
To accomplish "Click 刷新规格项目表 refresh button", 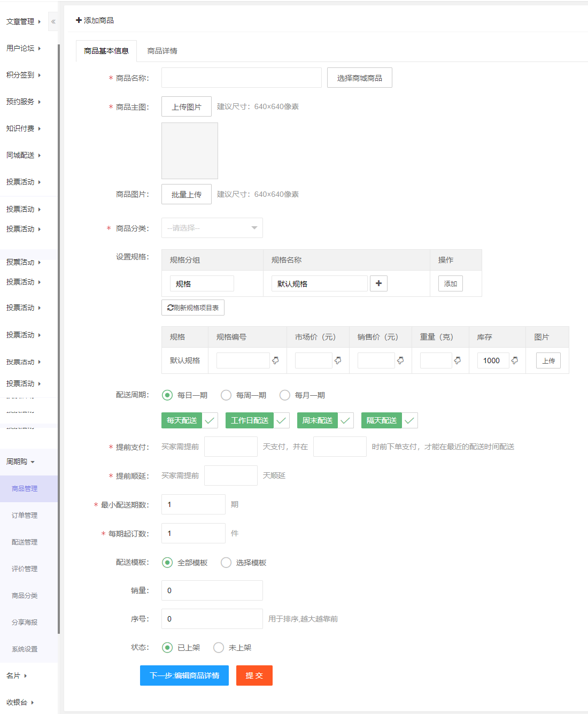I will 193,308.
